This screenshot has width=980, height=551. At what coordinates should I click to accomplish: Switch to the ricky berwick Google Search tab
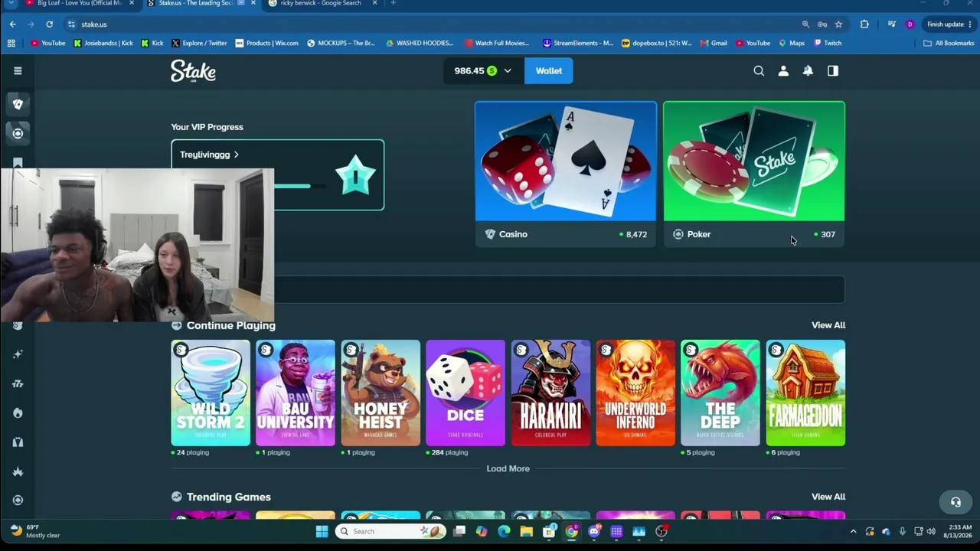click(322, 4)
